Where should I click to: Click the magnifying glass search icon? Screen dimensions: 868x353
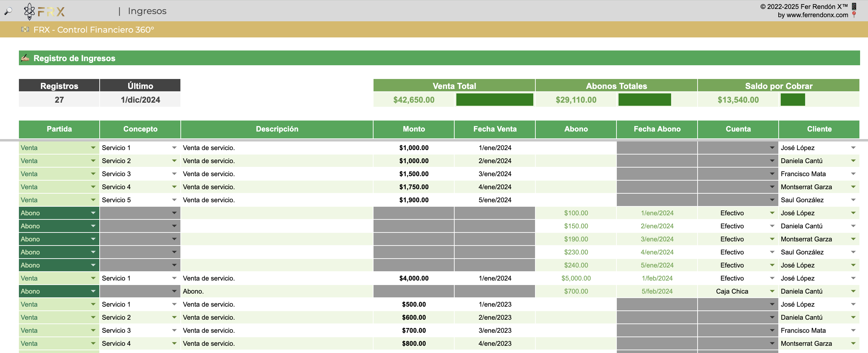click(8, 11)
